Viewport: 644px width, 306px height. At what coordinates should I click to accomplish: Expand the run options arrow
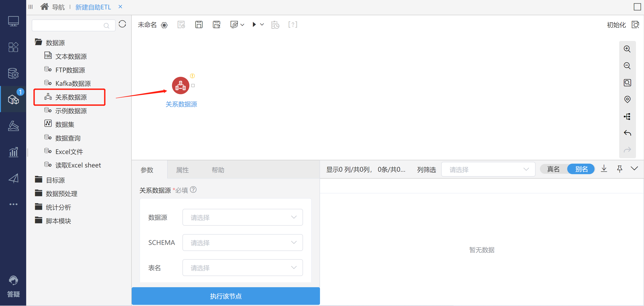pyautogui.click(x=262, y=25)
